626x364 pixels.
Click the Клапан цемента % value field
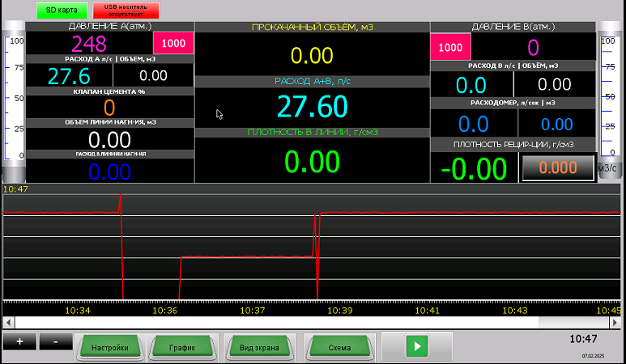109,107
